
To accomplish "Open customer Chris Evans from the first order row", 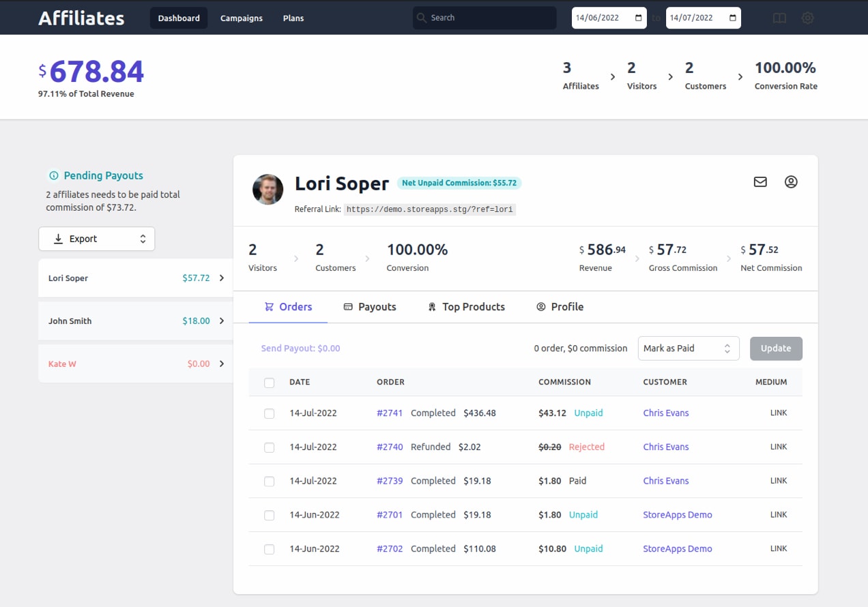I will tap(665, 413).
